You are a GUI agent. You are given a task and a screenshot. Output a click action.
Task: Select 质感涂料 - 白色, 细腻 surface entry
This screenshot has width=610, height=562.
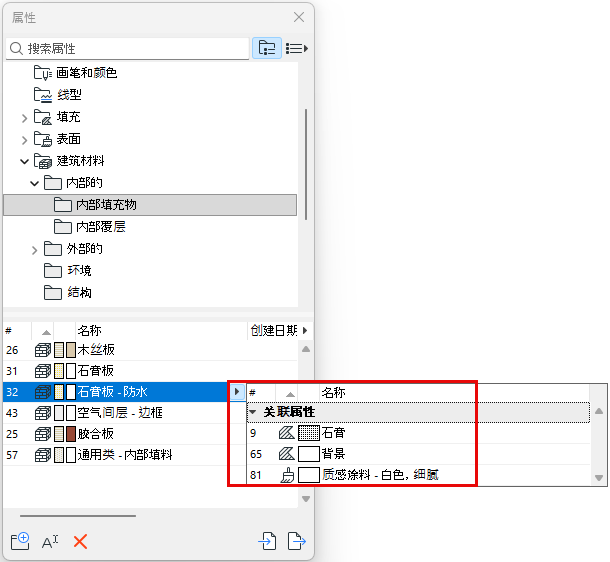coord(418,475)
